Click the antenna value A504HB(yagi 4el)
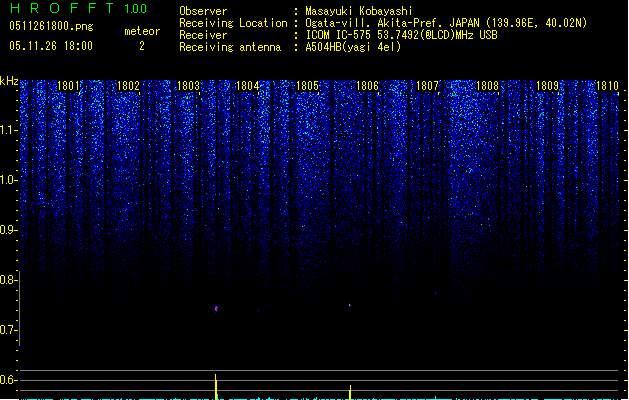 [353, 47]
